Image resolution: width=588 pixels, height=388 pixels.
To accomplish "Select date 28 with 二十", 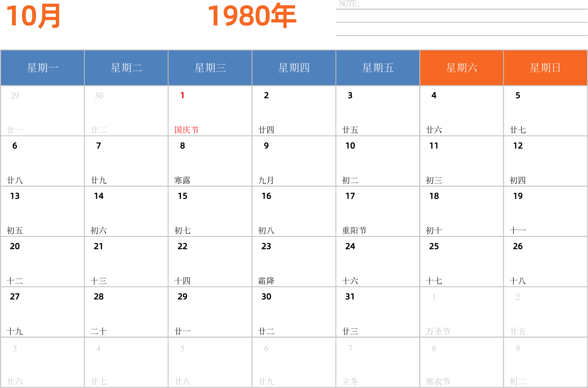I will (99, 297).
